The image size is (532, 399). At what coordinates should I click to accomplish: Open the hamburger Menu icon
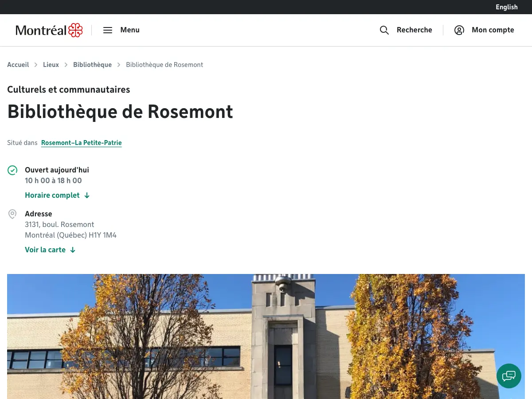(108, 30)
